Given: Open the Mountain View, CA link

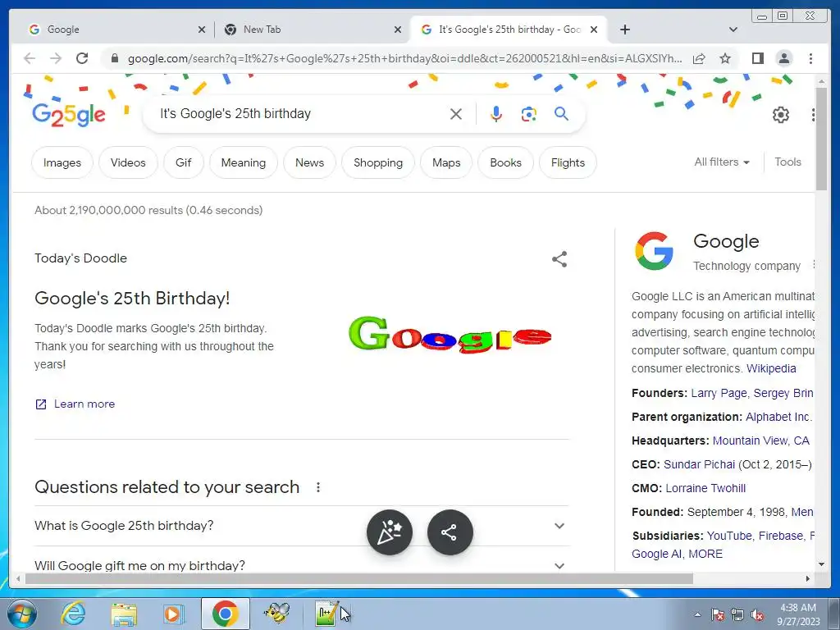Looking at the screenshot, I should point(760,441).
